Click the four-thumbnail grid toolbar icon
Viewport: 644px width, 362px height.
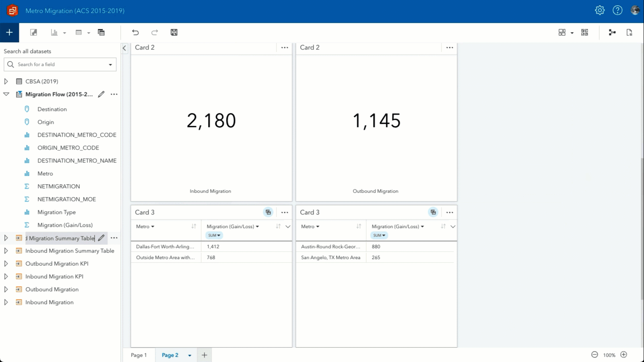(x=584, y=33)
